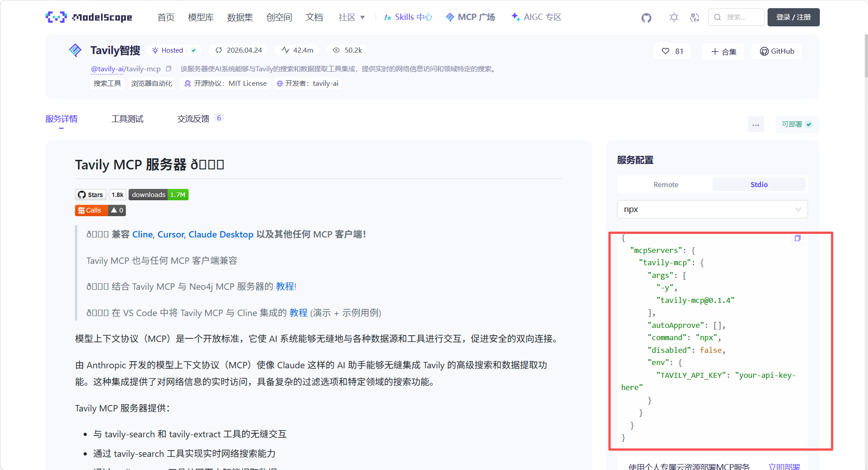This screenshot has width=868, height=470.
Task: Click the 搜索工具 tag
Action: [107, 84]
